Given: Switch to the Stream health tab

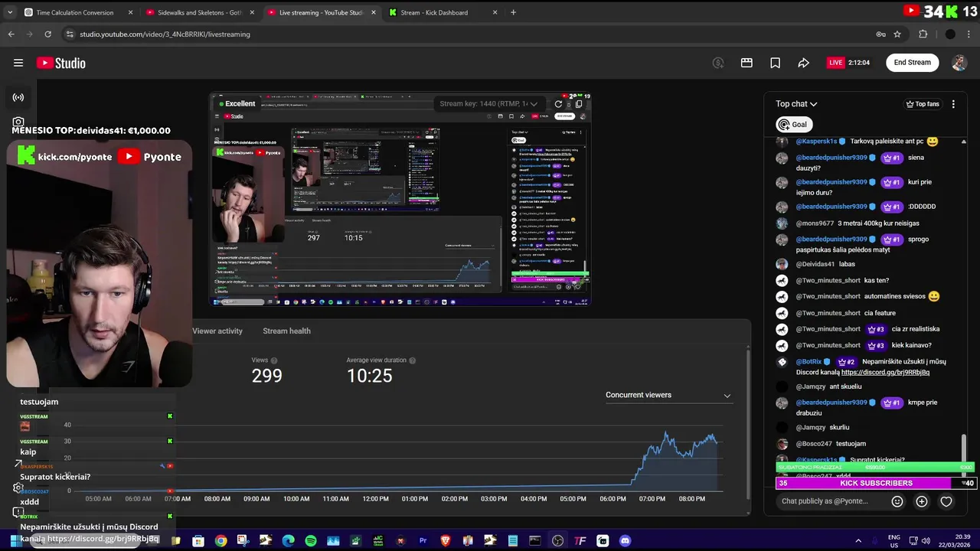Looking at the screenshot, I should click(286, 331).
